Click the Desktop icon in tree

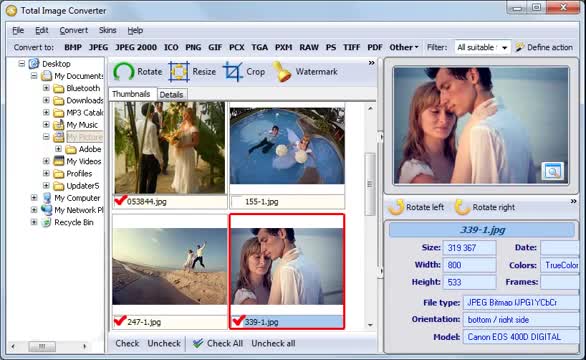point(34,64)
